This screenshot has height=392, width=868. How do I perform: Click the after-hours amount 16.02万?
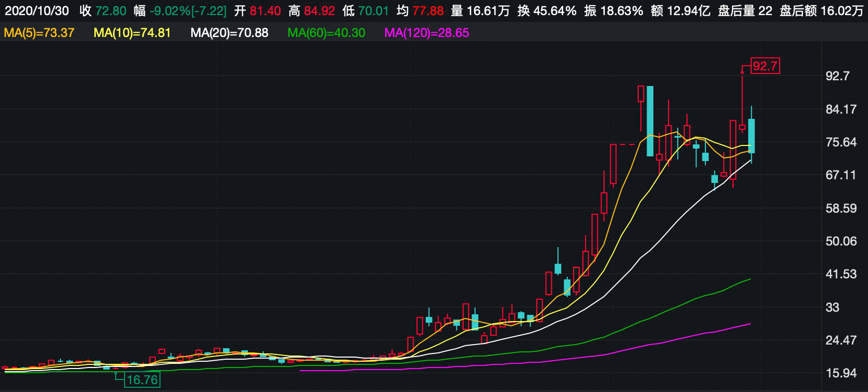coord(842,11)
